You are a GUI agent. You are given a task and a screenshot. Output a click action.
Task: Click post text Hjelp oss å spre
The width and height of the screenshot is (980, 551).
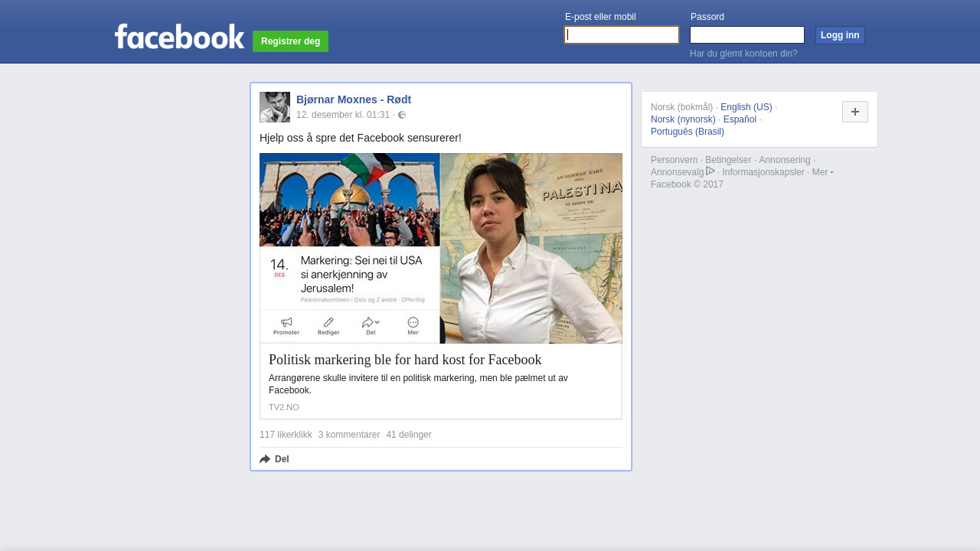point(361,138)
